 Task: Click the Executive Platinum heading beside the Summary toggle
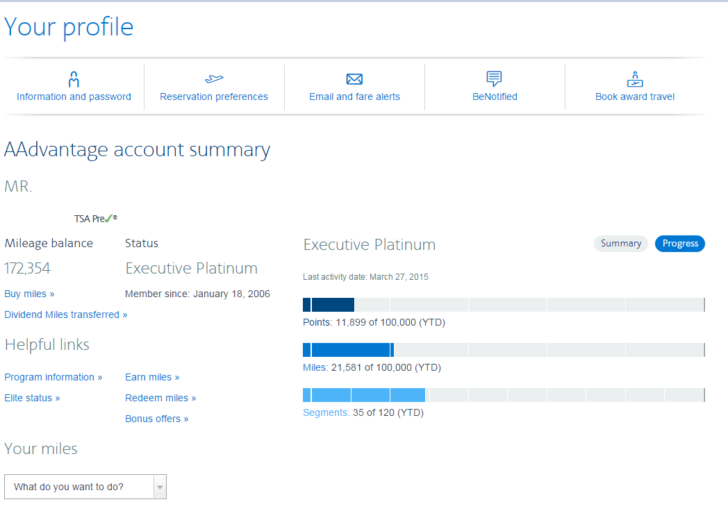coord(369,245)
